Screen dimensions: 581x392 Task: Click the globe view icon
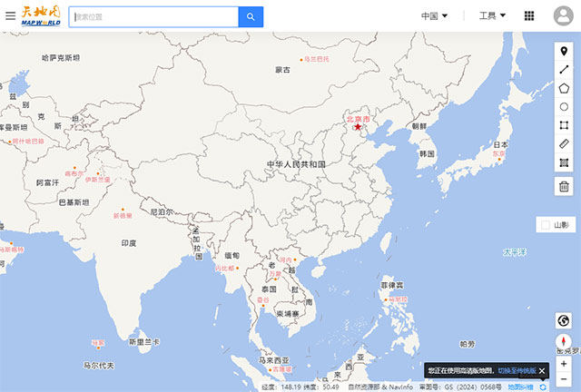564,320
